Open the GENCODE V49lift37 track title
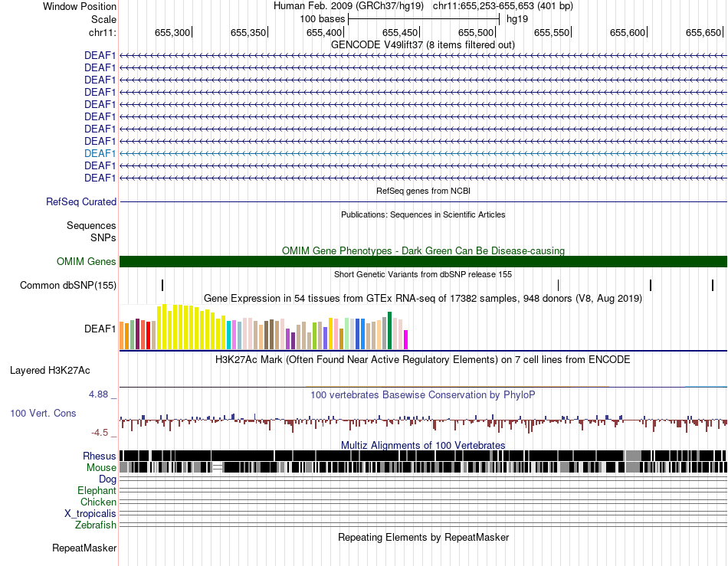The width and height of the screenshot is (728, 566). (422, 44)
